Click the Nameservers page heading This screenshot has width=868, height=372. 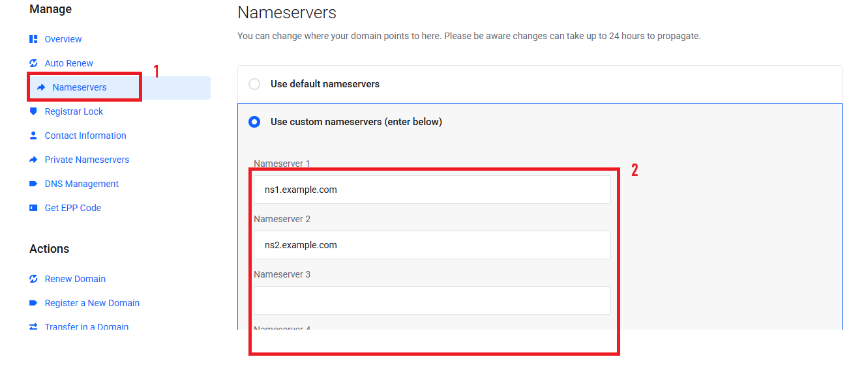[287, 12]
